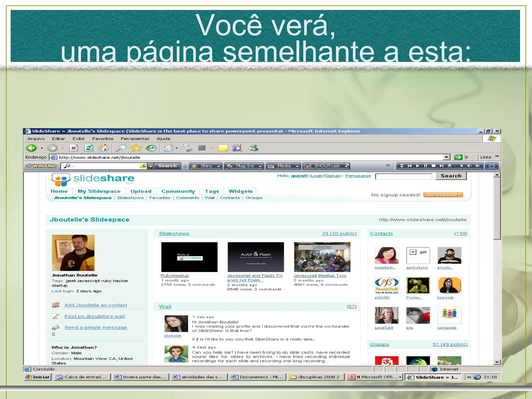Click the Winamp settings gear icon
The width and height of the screenshot is (532, 399).
492,166
